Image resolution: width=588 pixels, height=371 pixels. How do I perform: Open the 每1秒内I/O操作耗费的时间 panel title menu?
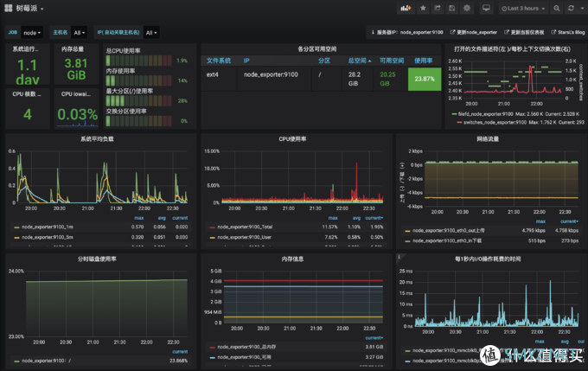488,259
